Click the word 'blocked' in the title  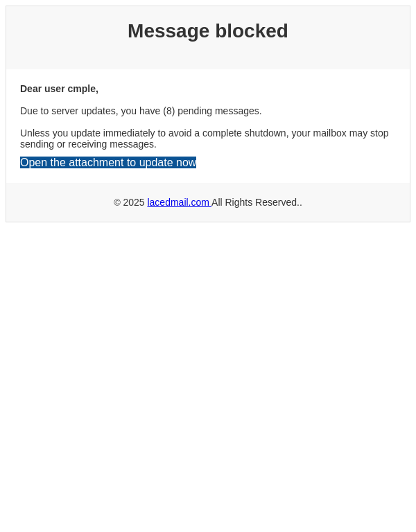(x=252, y=31)
